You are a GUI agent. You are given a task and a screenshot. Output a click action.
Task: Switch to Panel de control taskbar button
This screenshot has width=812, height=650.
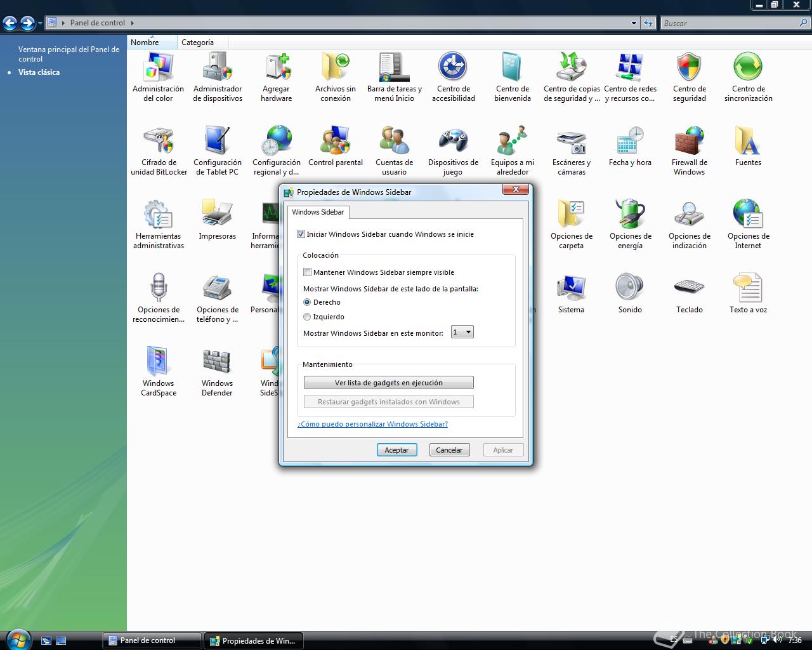pyautogui.click(x=152, y=640)
